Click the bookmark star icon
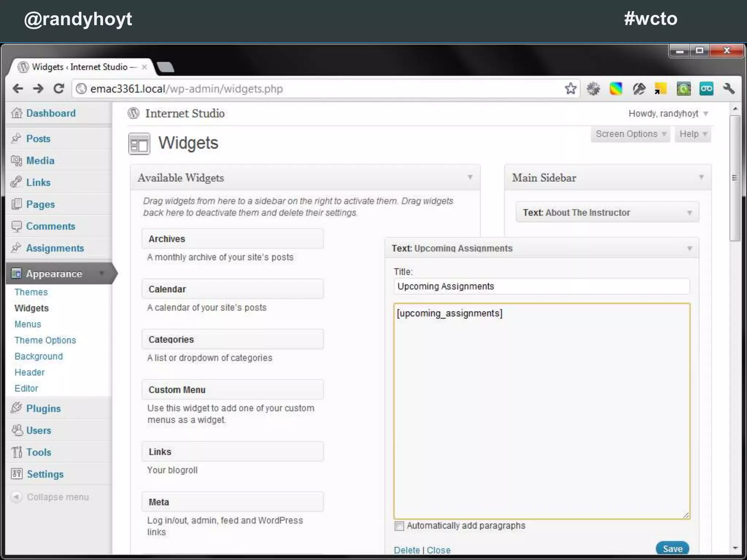 (x=570, y=89)
